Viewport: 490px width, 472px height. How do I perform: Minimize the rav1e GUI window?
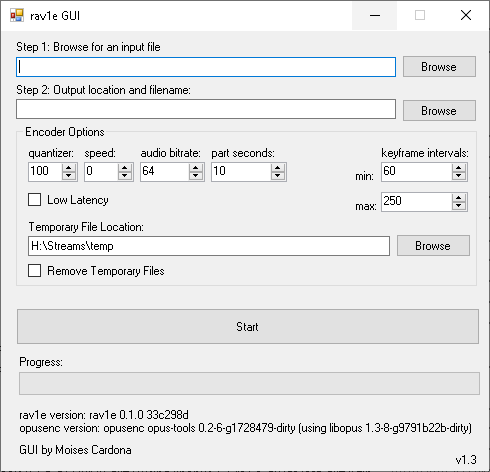click(x=375, y=15)
